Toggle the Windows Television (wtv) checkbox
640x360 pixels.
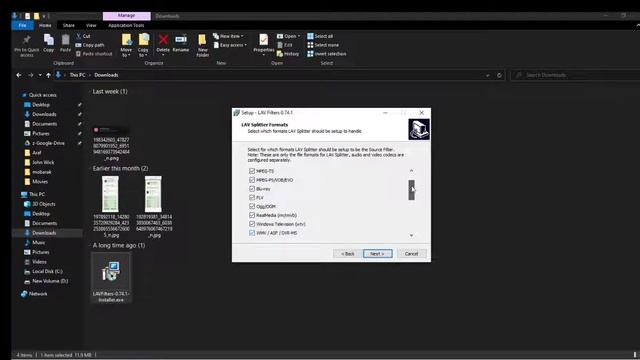[252, 224]
